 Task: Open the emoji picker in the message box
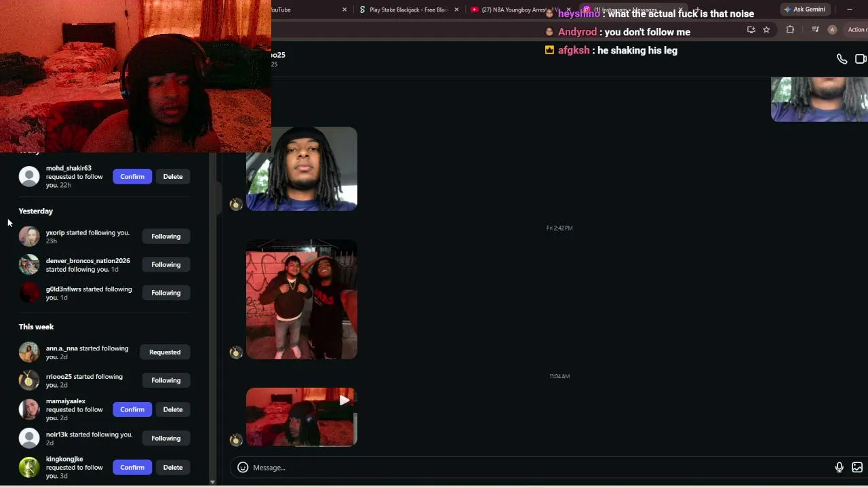(243, 467)
